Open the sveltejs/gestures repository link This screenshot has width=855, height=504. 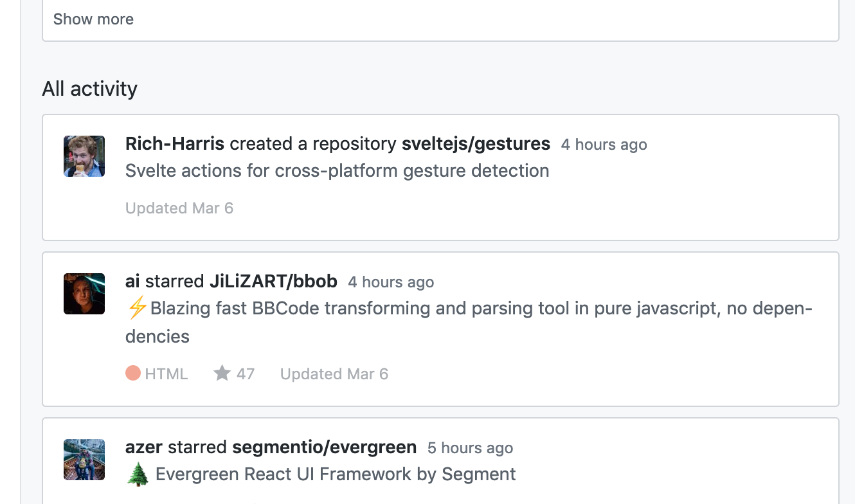tap(476, 143)
